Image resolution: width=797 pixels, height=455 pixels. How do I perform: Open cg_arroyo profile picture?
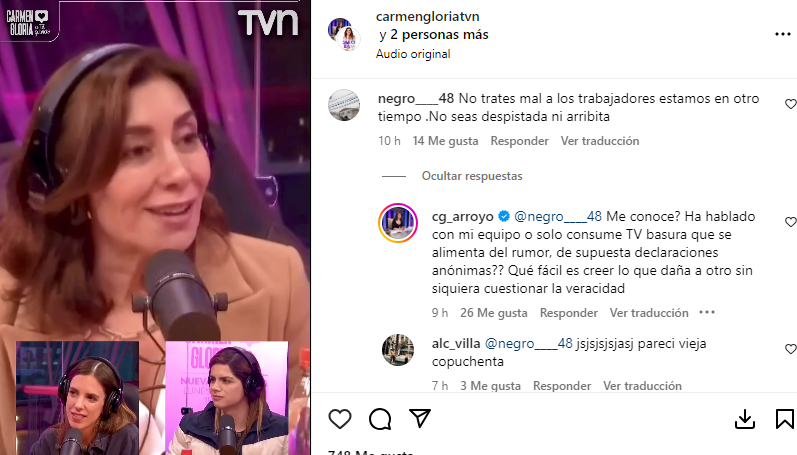[398, 223]
